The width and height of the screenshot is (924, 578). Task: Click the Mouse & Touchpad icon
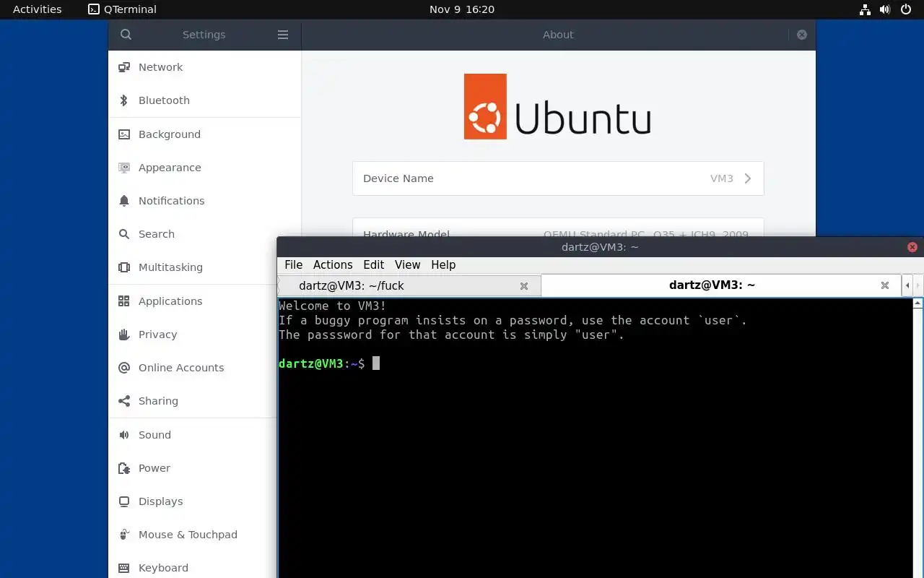pos(124,535)
